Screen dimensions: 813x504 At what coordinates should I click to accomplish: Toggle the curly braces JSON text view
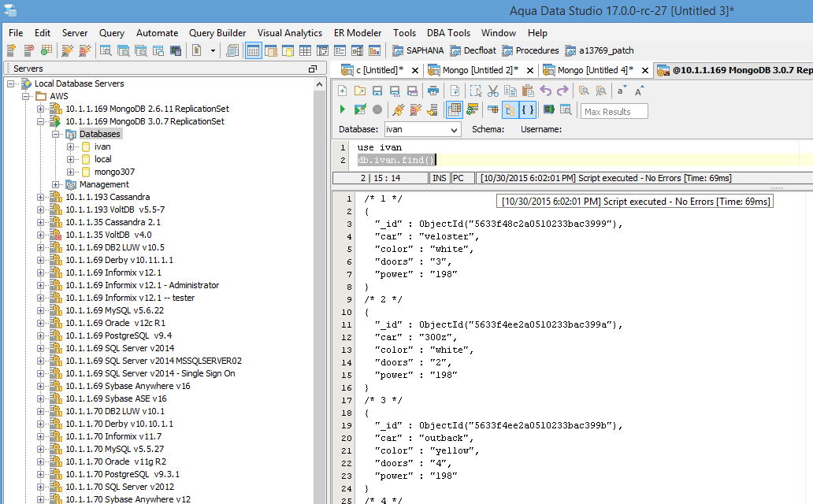click(528, 109)
